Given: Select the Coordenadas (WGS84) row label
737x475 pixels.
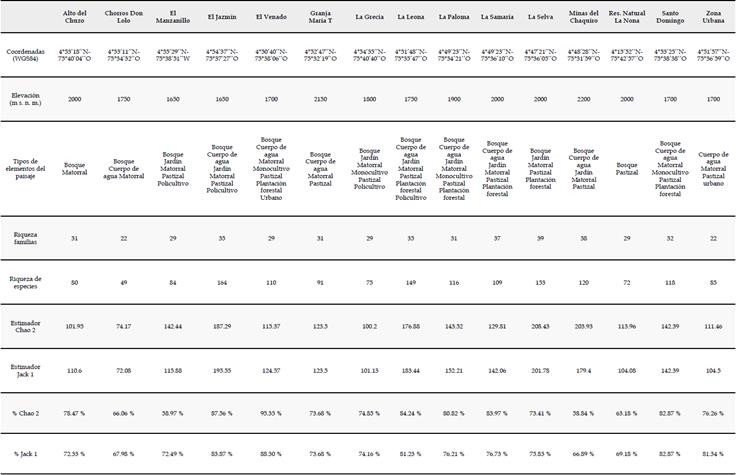Looking at the screenshot, I should coord(27,54).
